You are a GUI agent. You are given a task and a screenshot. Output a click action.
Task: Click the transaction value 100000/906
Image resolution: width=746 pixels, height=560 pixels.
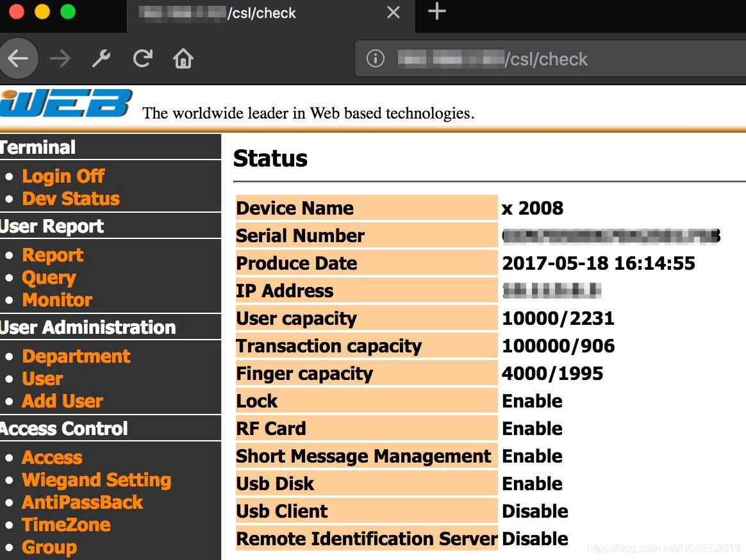[559, 346]
